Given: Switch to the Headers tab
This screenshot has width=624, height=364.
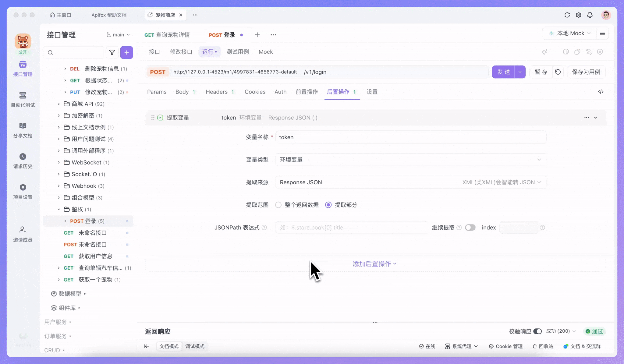Looking at the screenshot, I should point(217,92).
